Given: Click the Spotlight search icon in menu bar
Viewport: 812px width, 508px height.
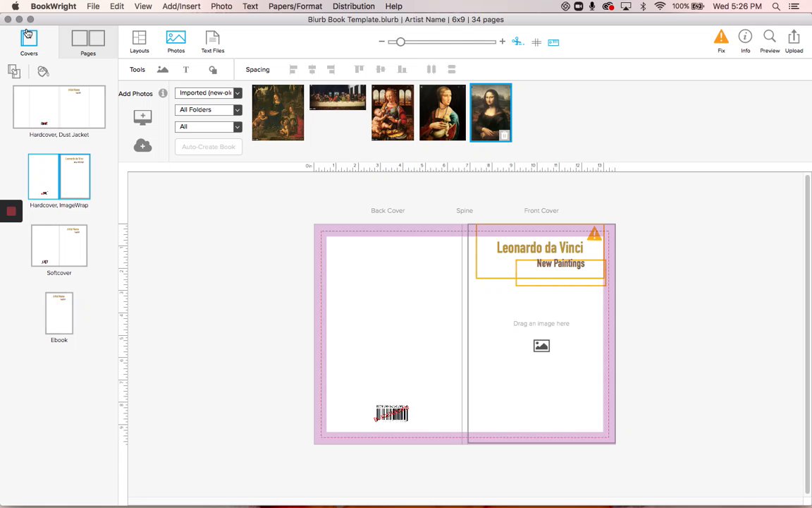Looking at the screenshot, I should 776,6.
